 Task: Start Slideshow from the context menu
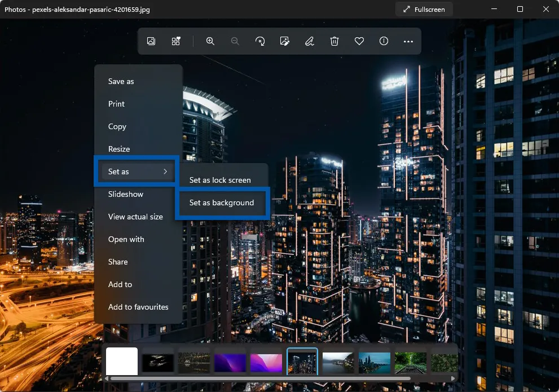pyautogui.click(x=126, y=194)
